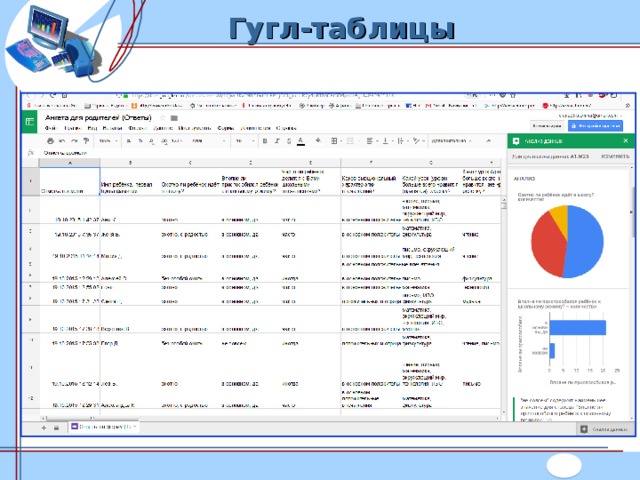Select the Paint format roller icon
Image resolution: width=640 pixels, height=480 pixels.
[86, 141]
